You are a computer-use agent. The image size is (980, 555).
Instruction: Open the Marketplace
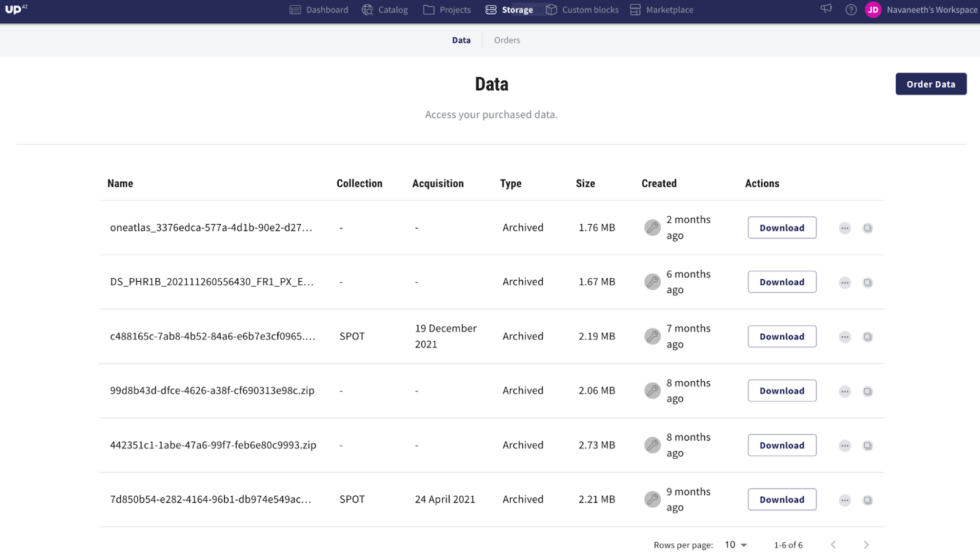[x=661, y=10]
